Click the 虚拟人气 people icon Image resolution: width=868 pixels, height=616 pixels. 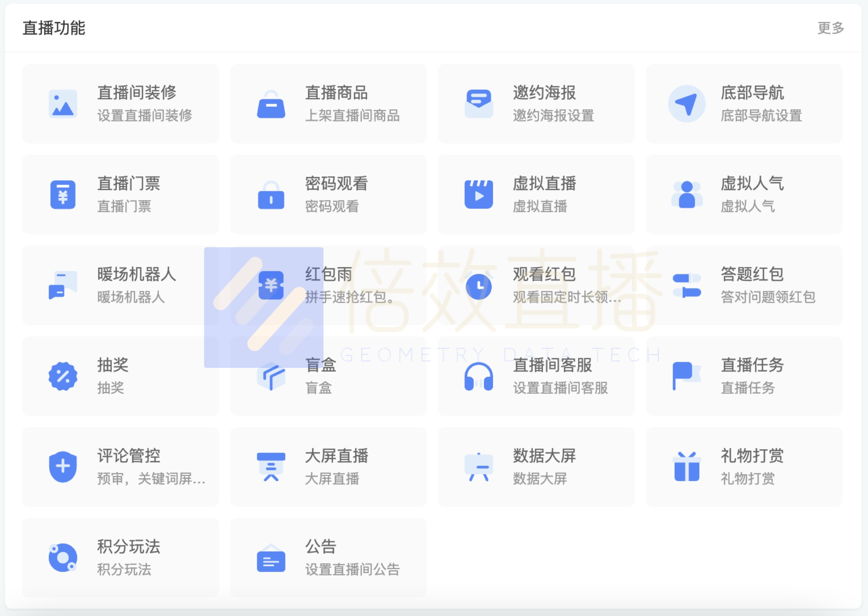pyautogui.click(x=687, y=195)
